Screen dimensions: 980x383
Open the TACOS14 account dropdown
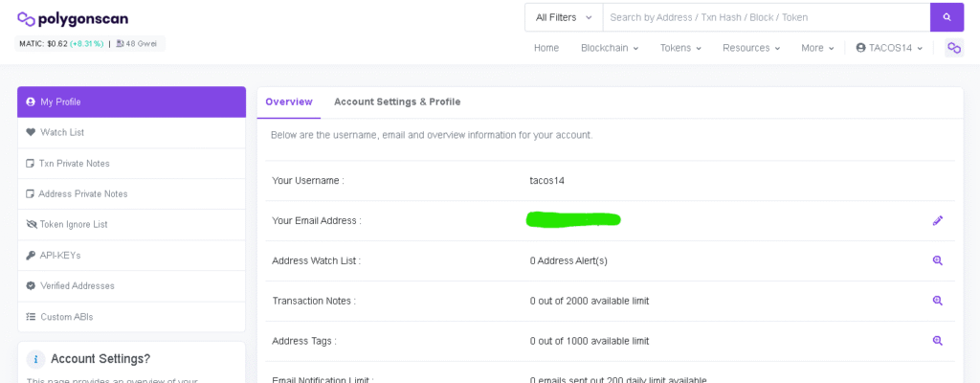(889, 48)
